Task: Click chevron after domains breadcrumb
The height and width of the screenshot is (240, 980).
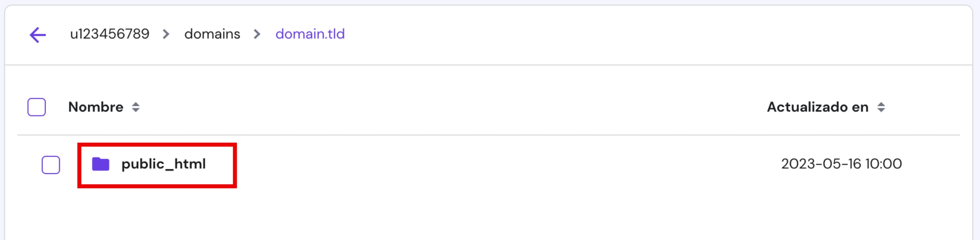Action: click(257, 34)
